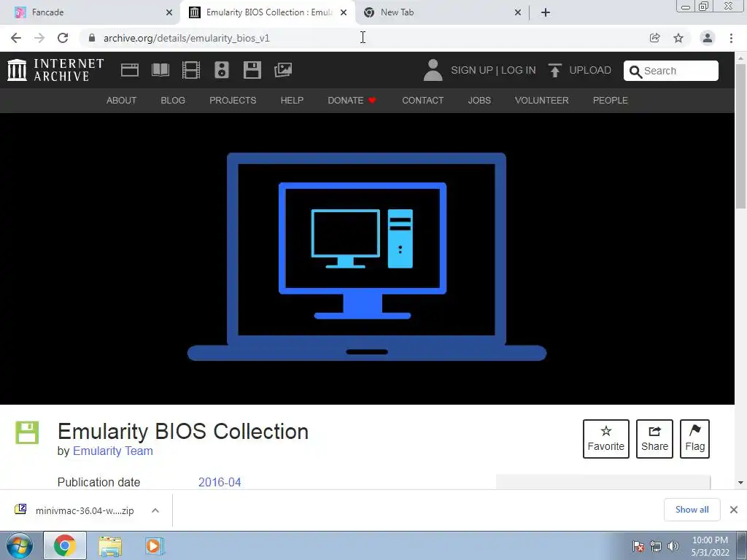Click the user avatar icon
747x560 pixels.
pyautogui.click(x=433, y=70)
